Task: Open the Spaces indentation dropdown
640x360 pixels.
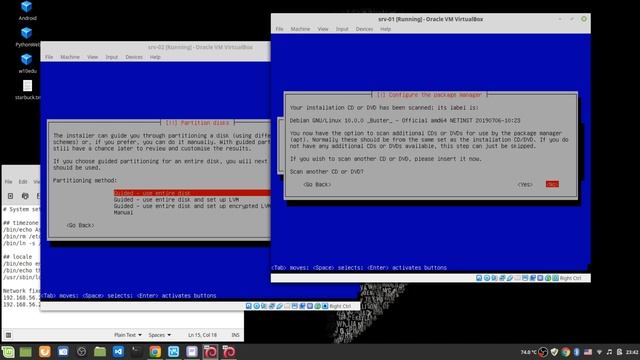Action: [x=159, y=335]
